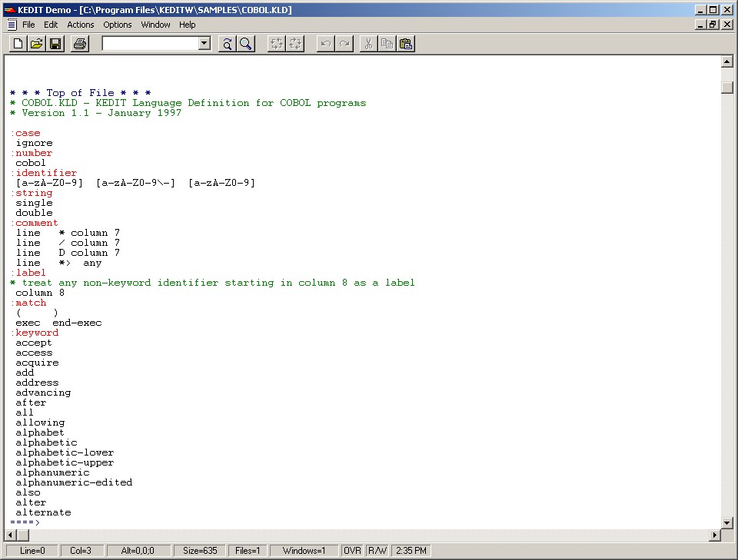This screenshot has width=738, height=560.
Task: Click the '* * * Top of File * * *' line
Action: pyautogui.click(x=81, y=93)
